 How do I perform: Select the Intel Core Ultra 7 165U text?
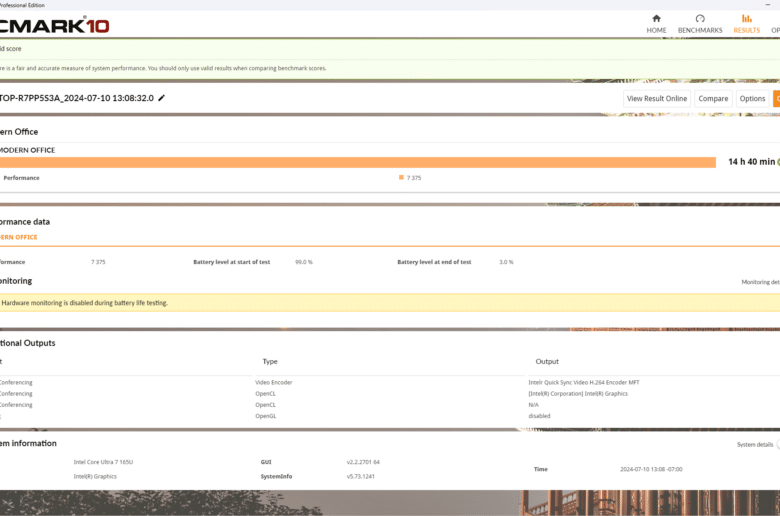tap(103, 462)
